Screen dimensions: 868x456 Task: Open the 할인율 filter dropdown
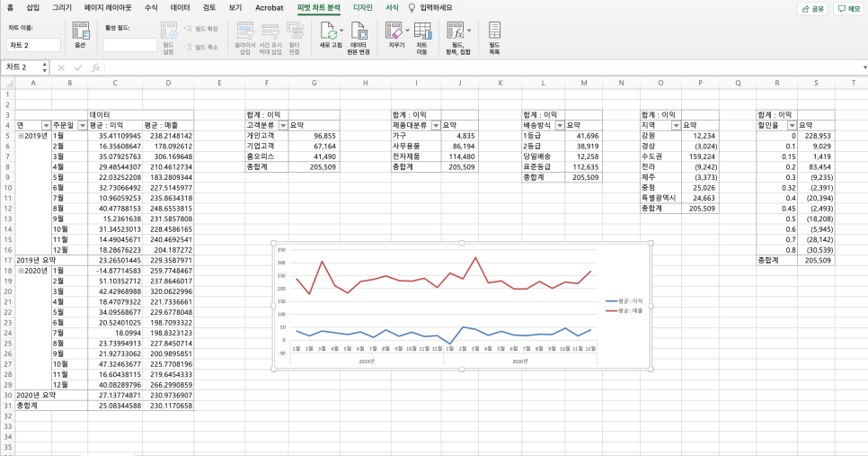pos(793,126)
